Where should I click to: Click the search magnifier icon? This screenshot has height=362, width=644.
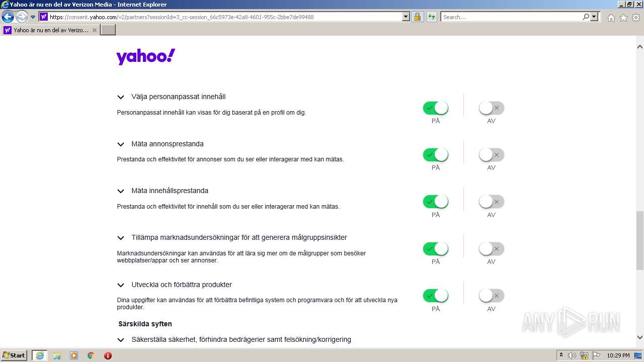tap(586, 17)
